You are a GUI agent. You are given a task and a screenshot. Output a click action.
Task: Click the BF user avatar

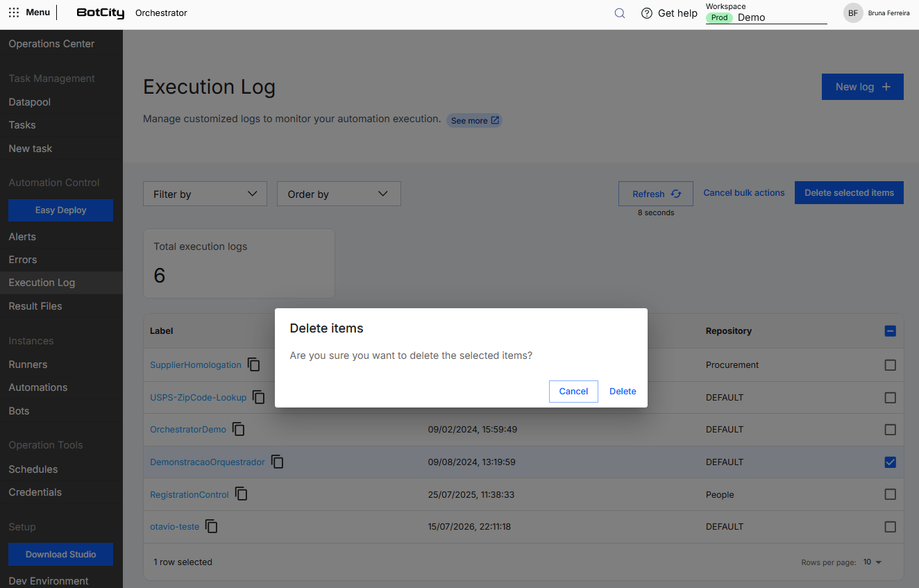coord(853,13)
